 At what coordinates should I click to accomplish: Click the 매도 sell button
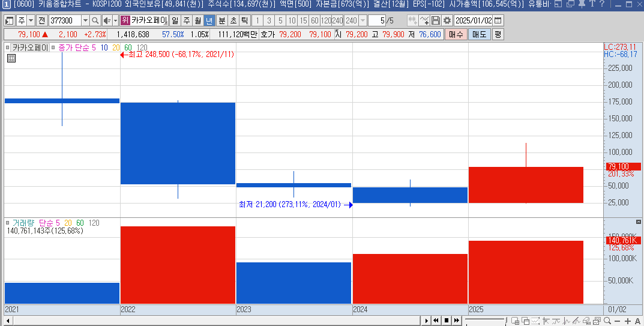[x=480, y=35]
